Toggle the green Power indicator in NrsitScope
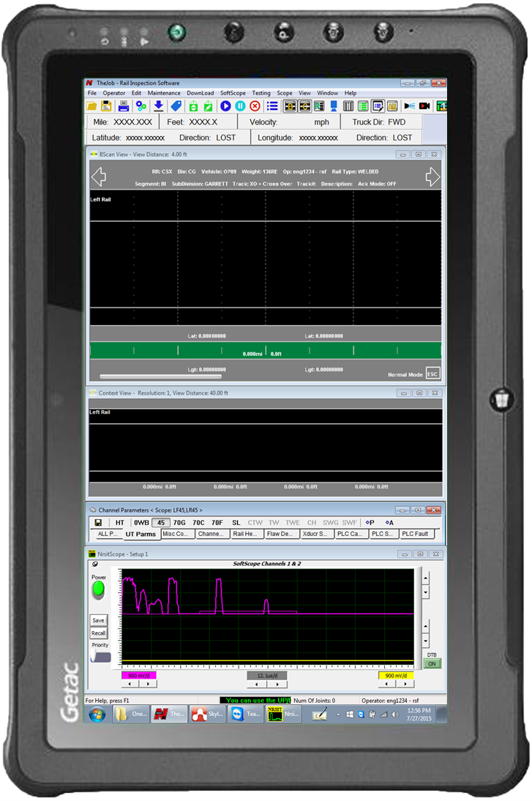 (x=98, y=590)
